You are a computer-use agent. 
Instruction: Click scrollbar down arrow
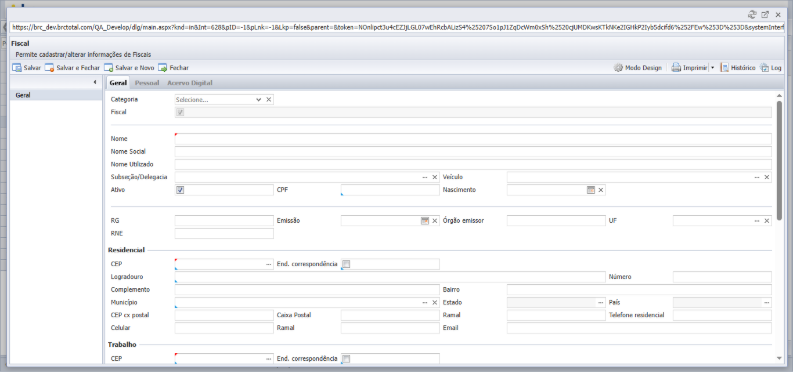click(779, 358)
